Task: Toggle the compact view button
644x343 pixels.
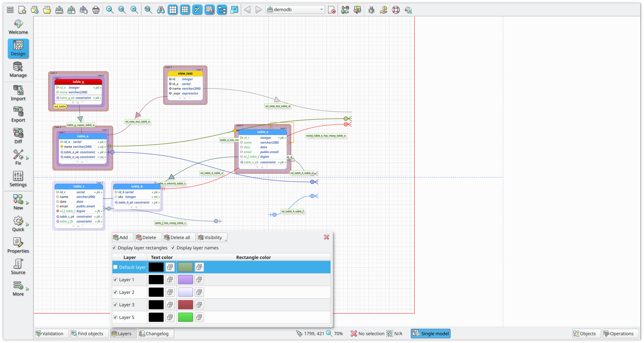Action: (222, 10)
